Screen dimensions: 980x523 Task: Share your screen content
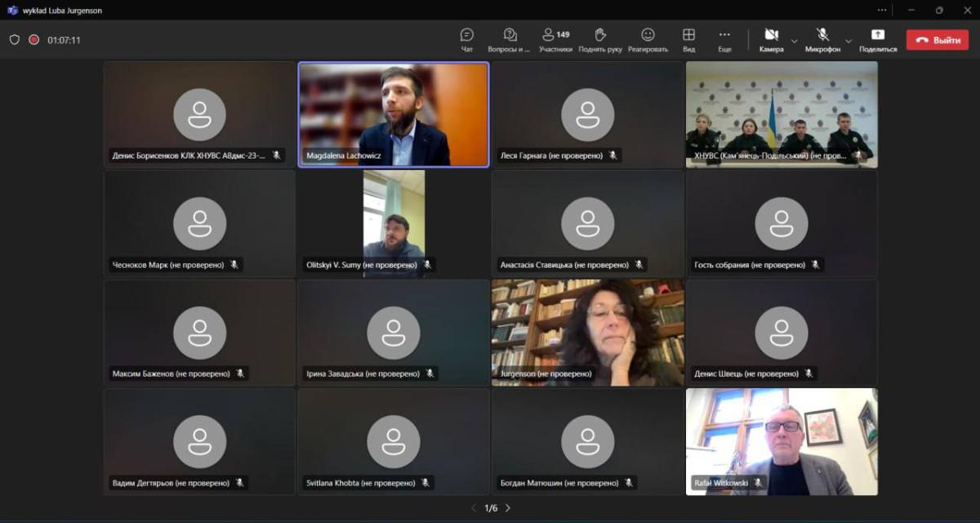(878, 39)
